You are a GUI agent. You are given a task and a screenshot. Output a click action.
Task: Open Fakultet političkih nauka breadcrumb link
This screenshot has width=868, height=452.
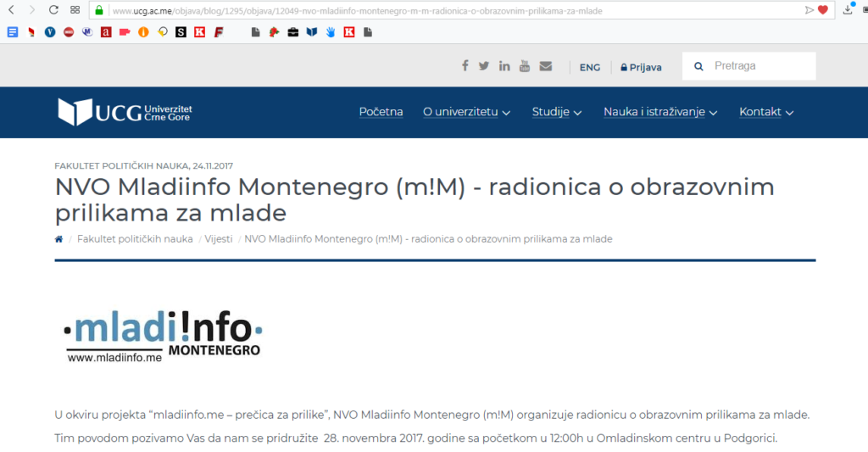point(135,239)
